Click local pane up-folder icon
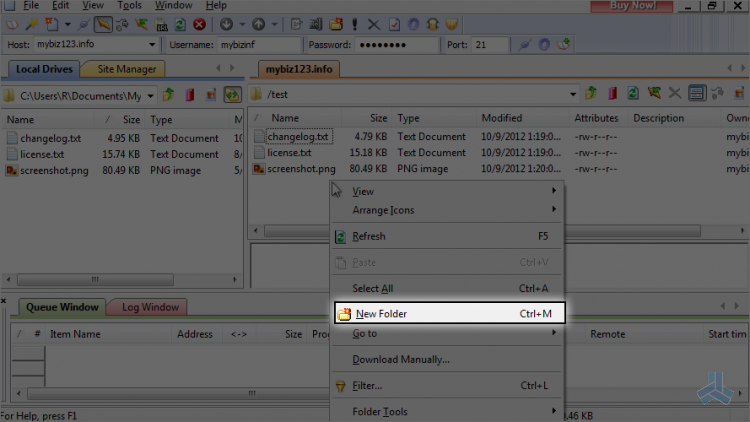Image resolution: width=750 pixels, height=422 pixels. tap(168, 95)
